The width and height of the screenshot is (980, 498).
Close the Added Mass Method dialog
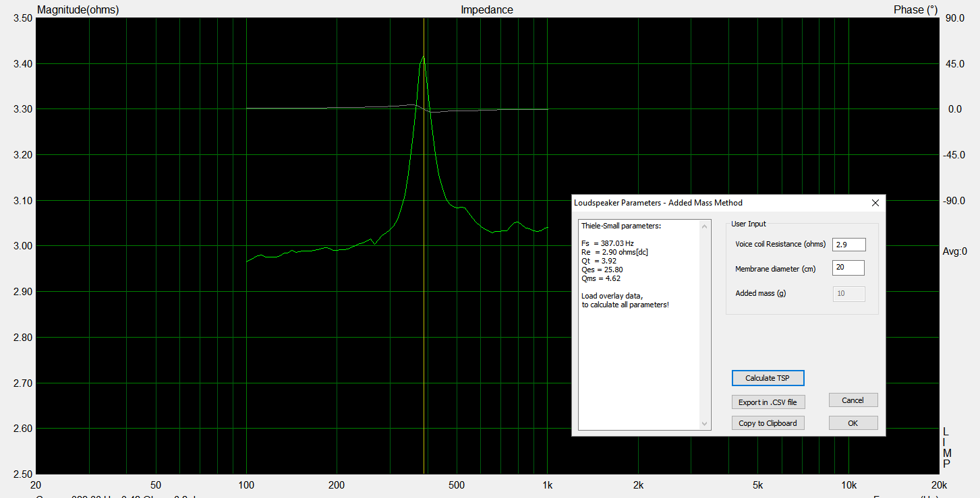[875, 202]
